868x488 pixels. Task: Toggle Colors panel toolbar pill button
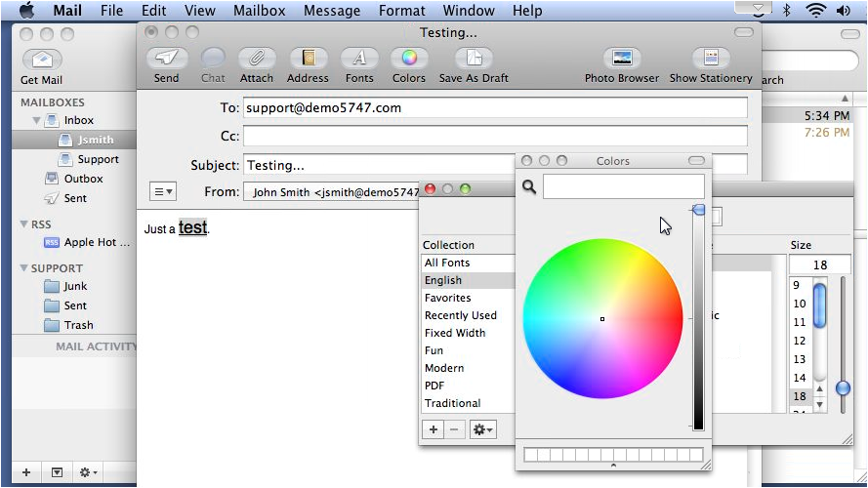pyautogui.click(x=696, y=160)
